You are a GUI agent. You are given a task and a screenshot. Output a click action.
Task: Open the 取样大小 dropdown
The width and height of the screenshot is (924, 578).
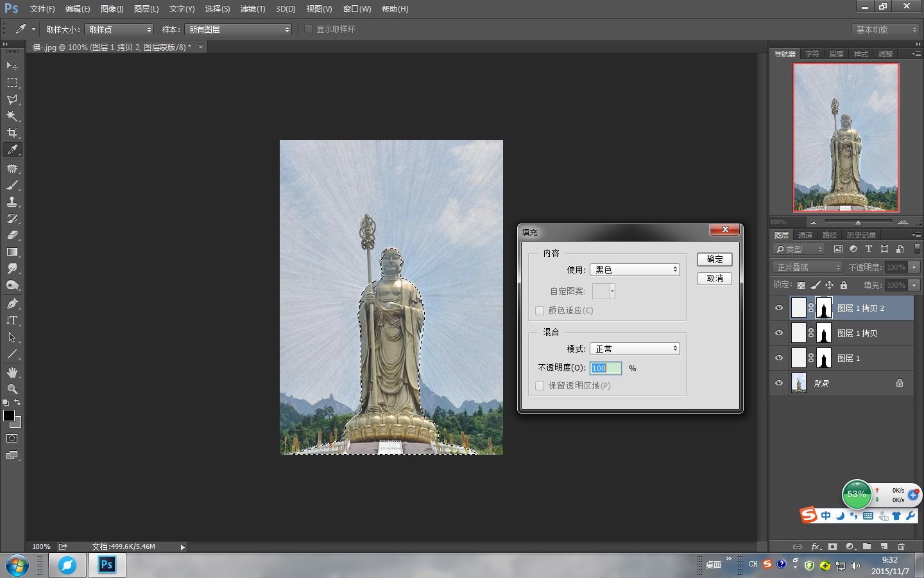119,30
